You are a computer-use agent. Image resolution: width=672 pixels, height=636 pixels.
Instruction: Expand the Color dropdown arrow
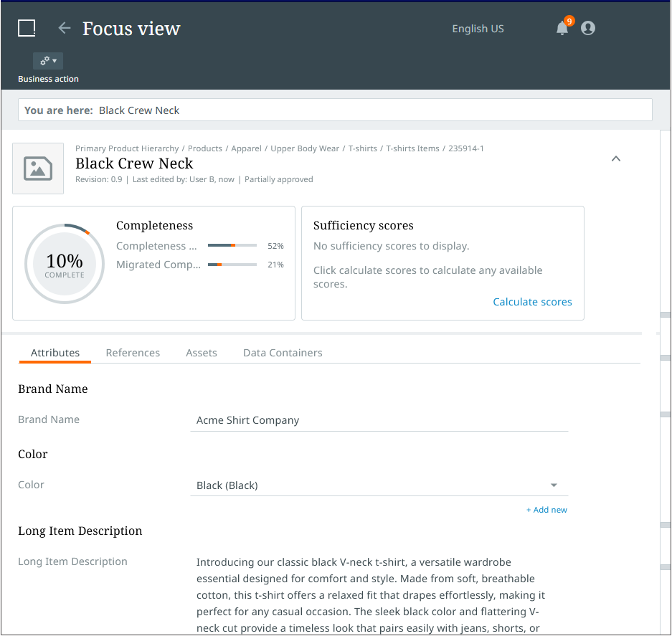coord(554,485)
